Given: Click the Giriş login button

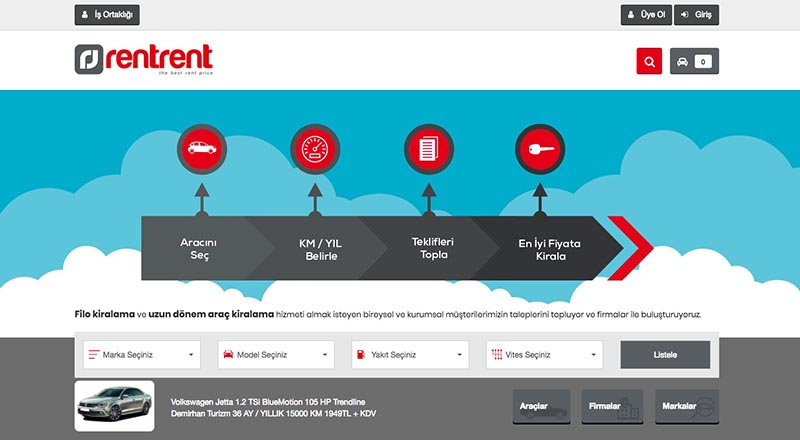Looking at the screenshot, I should tap(697, 15).
